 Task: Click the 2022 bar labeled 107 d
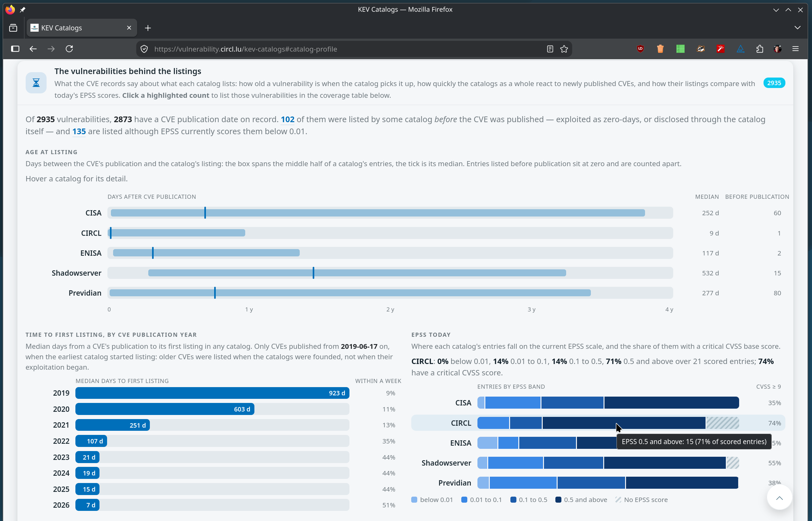[x=91, y=441]
